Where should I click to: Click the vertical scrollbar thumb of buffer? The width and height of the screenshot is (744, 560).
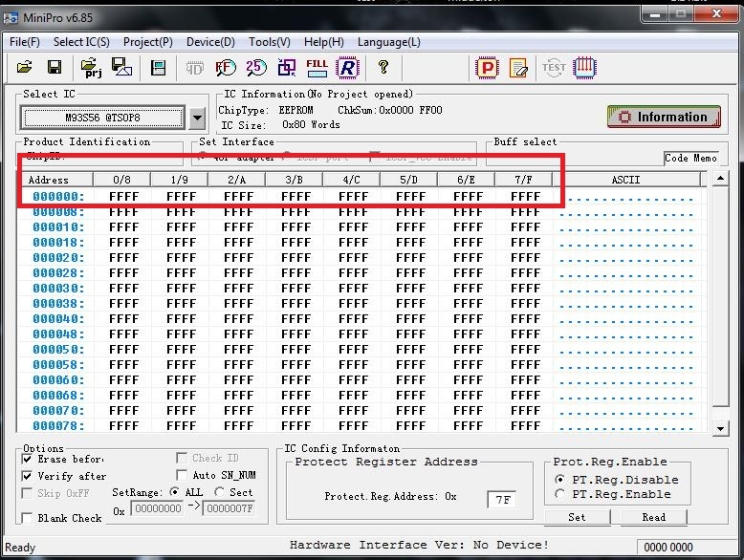(x=720, y=297)
